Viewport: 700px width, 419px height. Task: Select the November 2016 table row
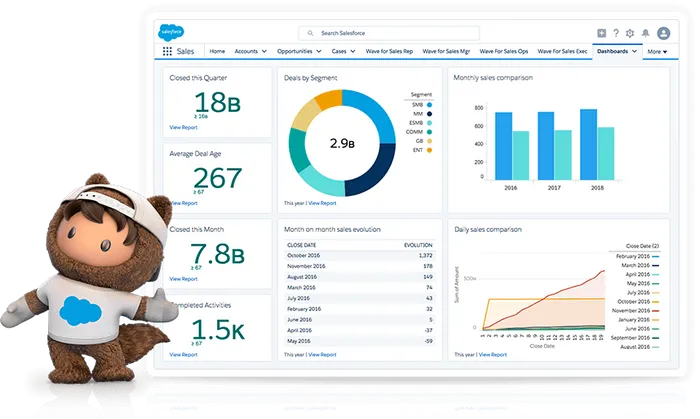click(360, 266)
